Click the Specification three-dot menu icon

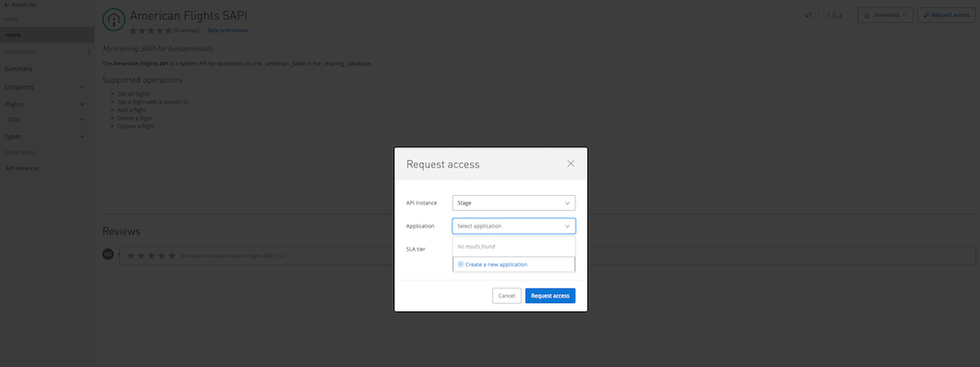(89, 52)
